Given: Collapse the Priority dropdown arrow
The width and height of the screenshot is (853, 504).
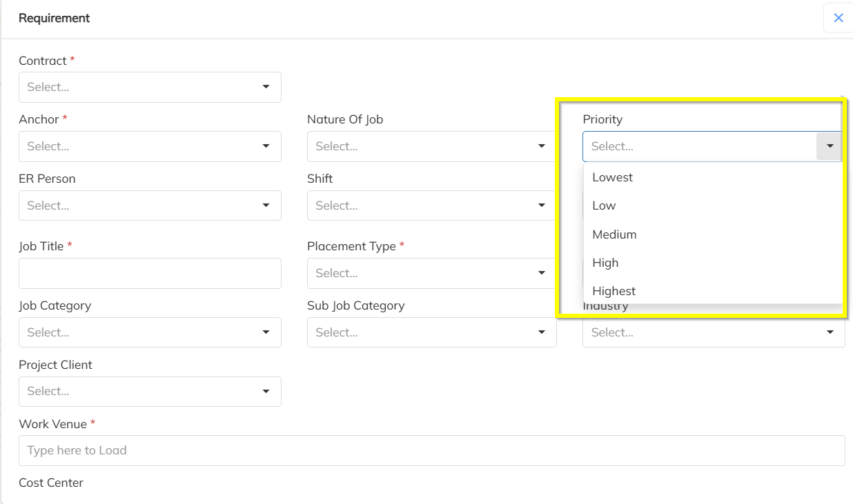Looking at the screenshot, I should pyautogui.click(x=830, y=146).
